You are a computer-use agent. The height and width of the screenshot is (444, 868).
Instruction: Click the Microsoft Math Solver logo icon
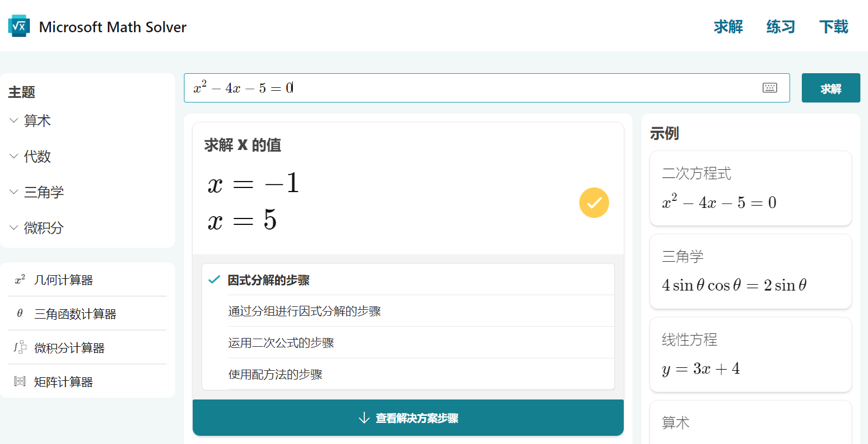19,26
